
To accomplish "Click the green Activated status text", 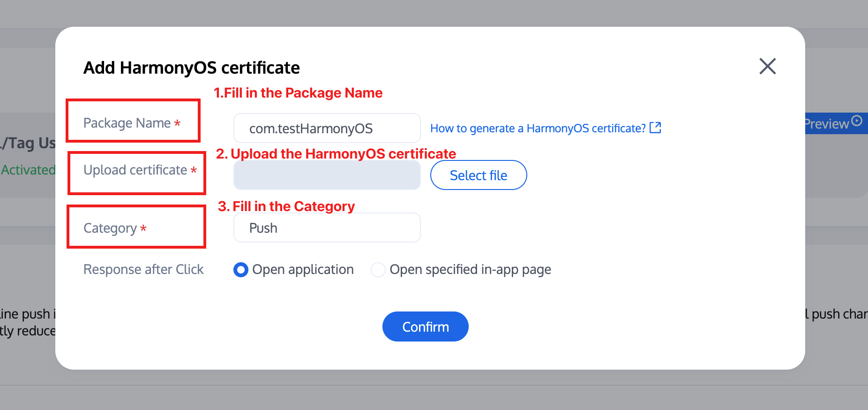I will tap(28, 170).
